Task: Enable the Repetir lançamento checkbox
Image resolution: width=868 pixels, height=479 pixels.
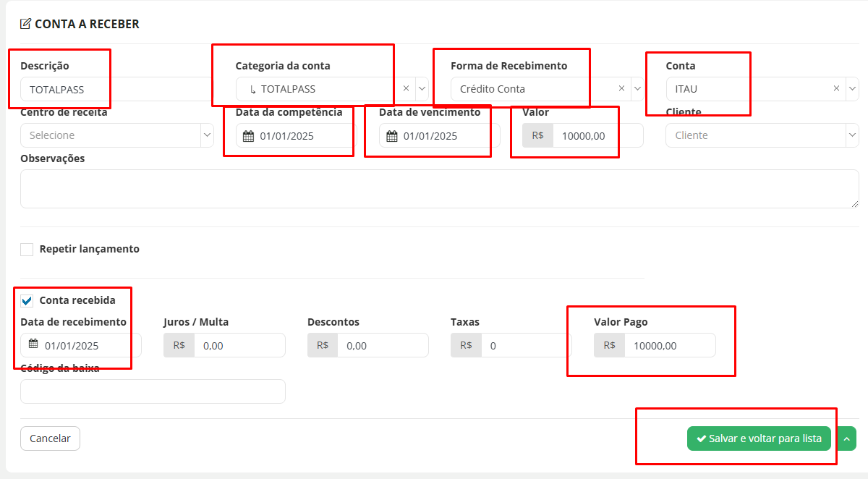Action: click(27, 250)
